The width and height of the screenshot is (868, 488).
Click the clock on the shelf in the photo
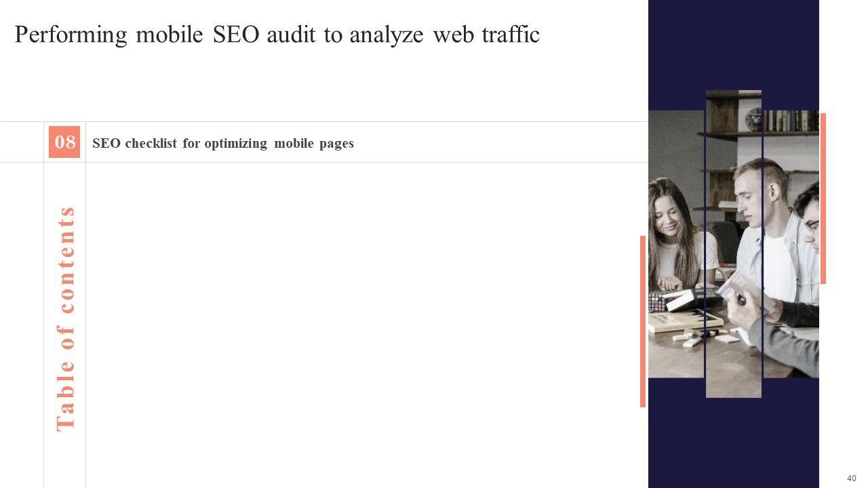click(x=753, y=119)
